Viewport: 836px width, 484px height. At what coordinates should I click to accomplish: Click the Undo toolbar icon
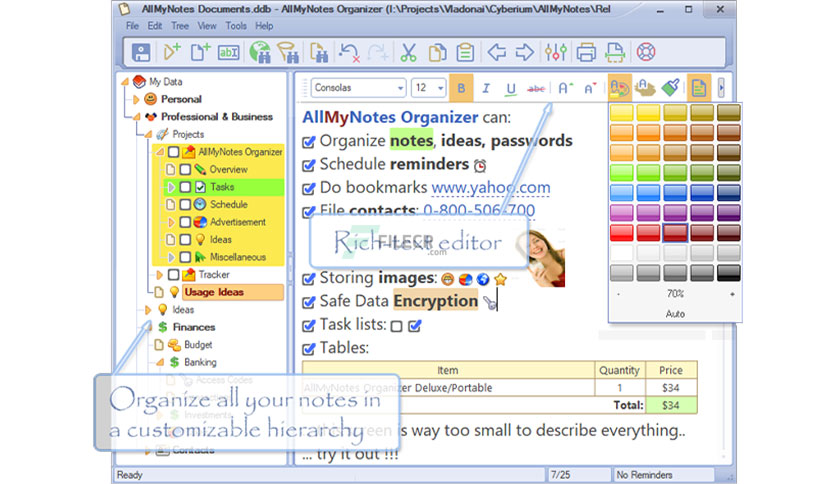pyautogui.click(x=349, y=52)
